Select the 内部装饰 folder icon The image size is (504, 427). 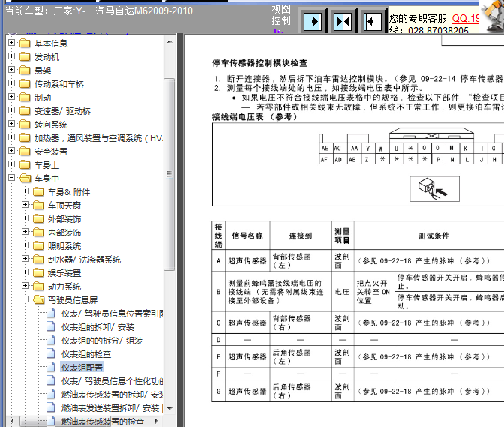coord(38,232)
